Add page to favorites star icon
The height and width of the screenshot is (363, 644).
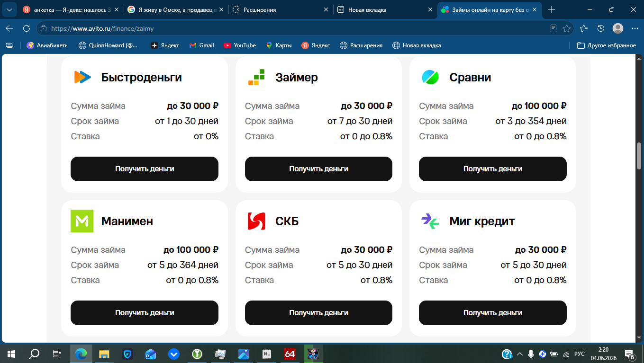(x=567, y=28)
